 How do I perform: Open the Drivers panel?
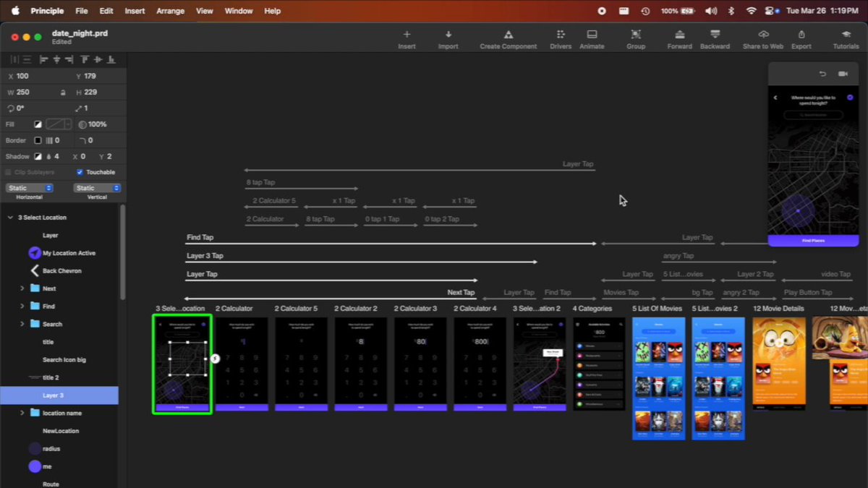(x=561, y=39)
